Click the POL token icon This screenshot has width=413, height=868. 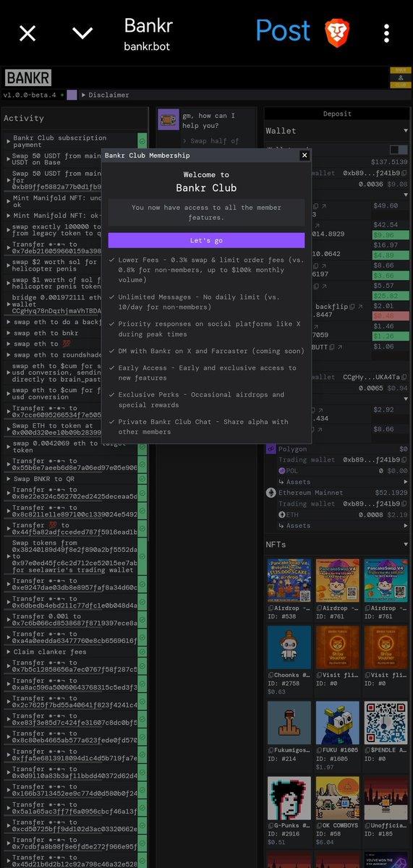[281, 471]
